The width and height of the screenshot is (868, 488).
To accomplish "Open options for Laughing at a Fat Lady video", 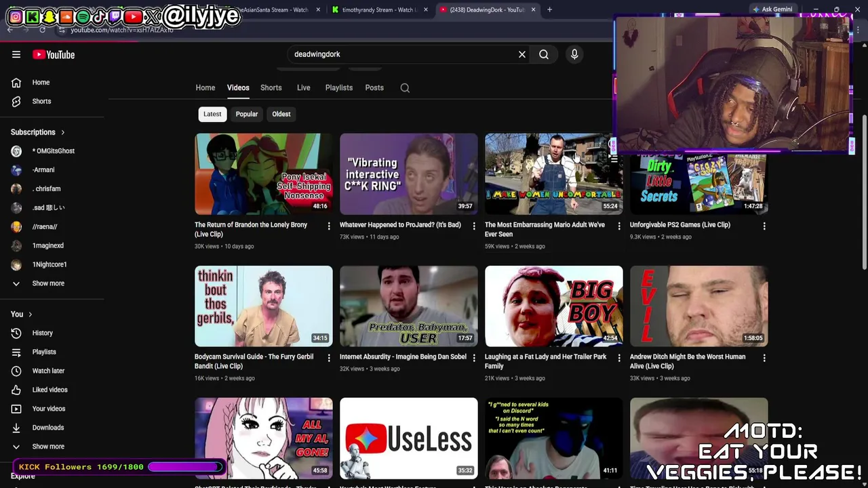I will [619, 357].
